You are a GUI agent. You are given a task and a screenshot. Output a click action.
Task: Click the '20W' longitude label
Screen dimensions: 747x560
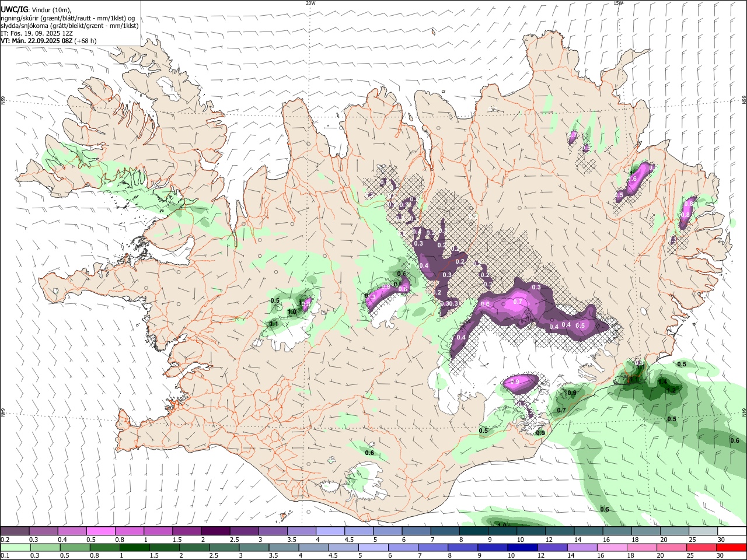[x=311, y=3]
